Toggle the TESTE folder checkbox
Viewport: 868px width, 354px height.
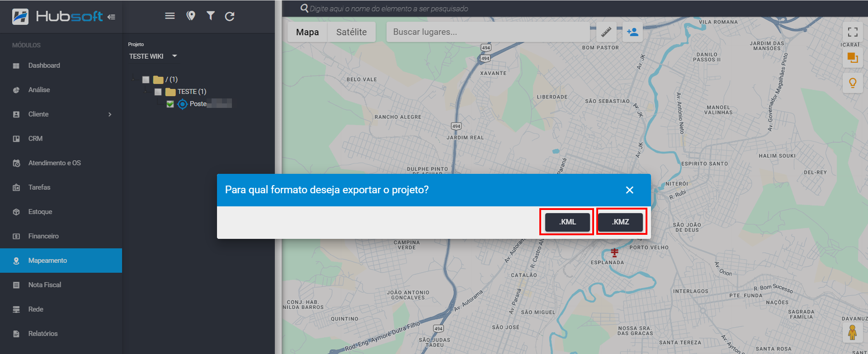click(x=158, y=92)
